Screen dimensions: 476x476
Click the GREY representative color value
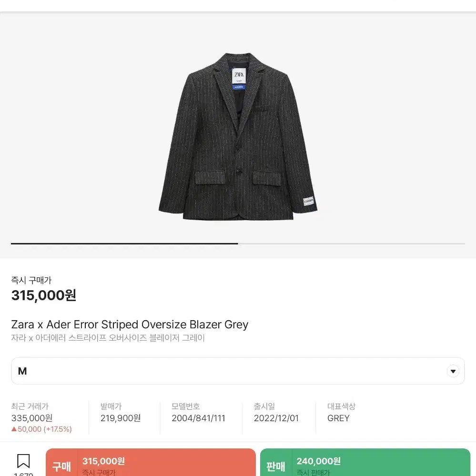pyautogui.click(x=338, y=418)
